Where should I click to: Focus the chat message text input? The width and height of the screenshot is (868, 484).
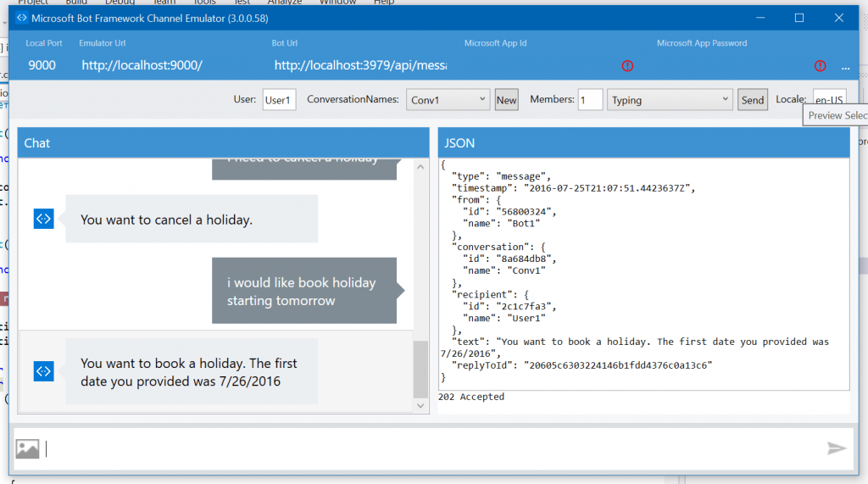pyautogui.click(x=431, y=448)
